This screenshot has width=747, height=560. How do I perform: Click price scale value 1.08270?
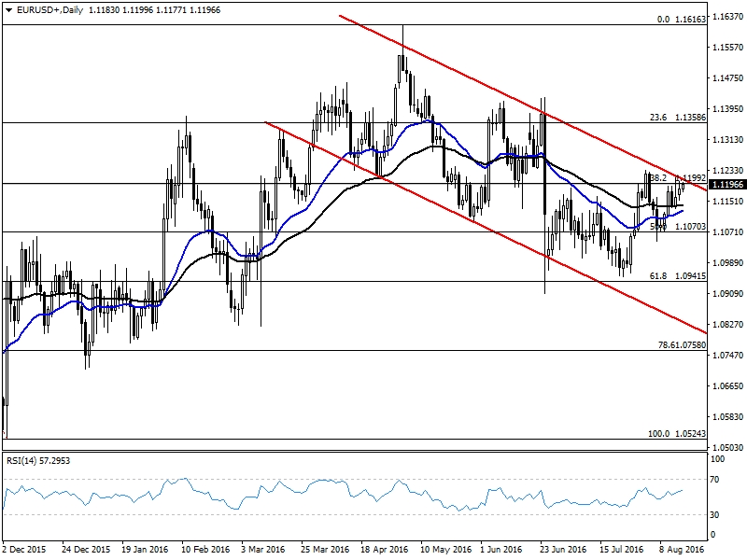728,324
